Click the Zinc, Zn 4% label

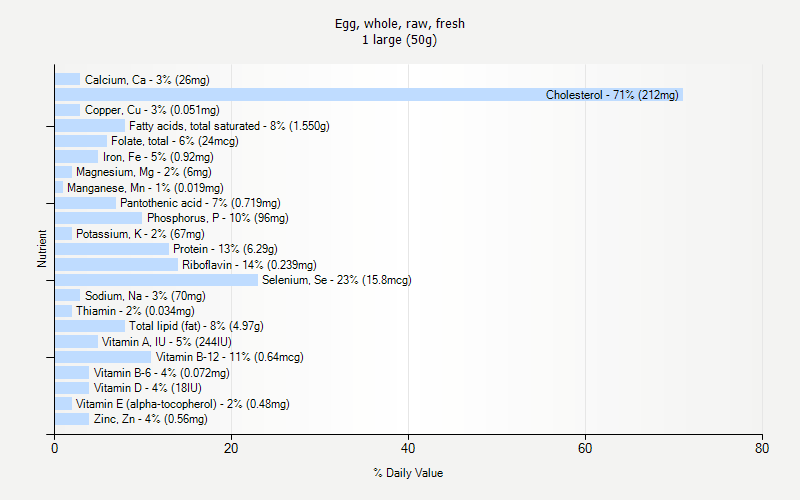coord(150,419)
